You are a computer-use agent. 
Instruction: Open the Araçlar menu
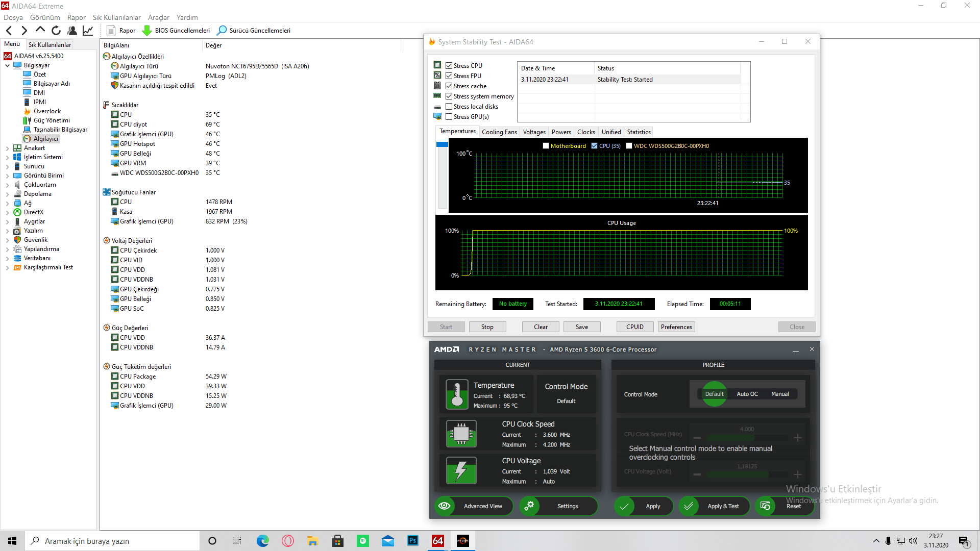pos(158,17)
